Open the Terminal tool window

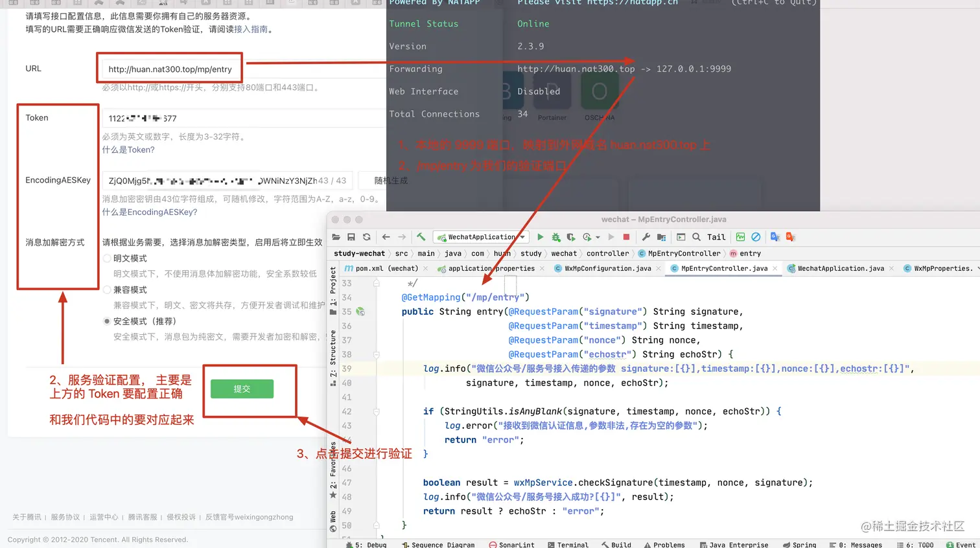pyautogui.click(x=568, y=545)
